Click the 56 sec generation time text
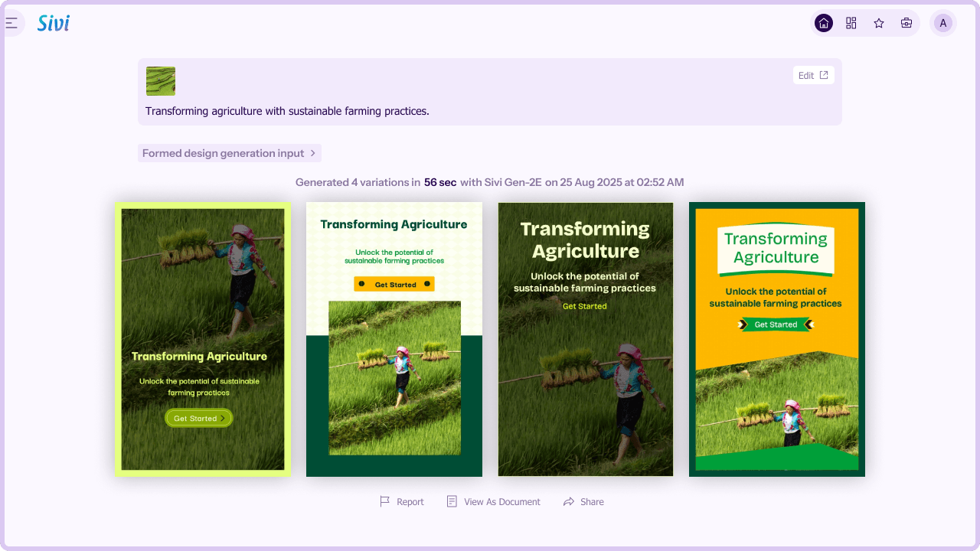Screen dimensions: 980x551 (440, 182)
